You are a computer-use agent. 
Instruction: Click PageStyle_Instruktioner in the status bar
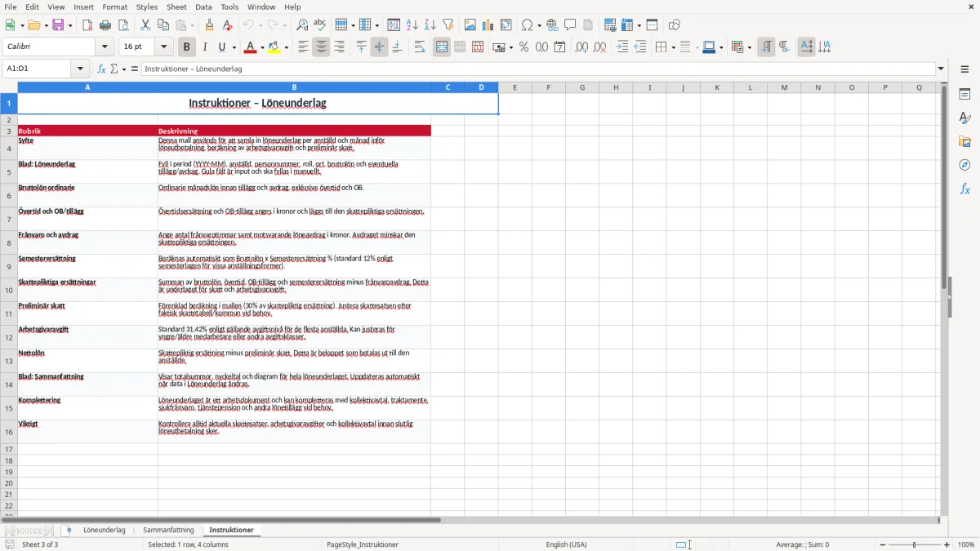[362, 544]
